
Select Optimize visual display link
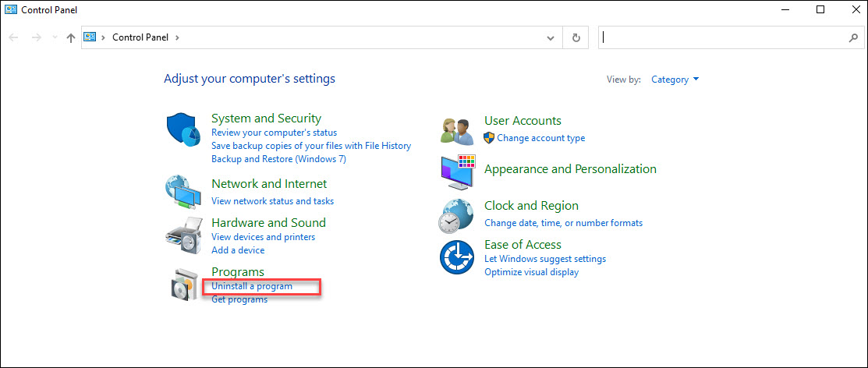(x=531, y=272)
